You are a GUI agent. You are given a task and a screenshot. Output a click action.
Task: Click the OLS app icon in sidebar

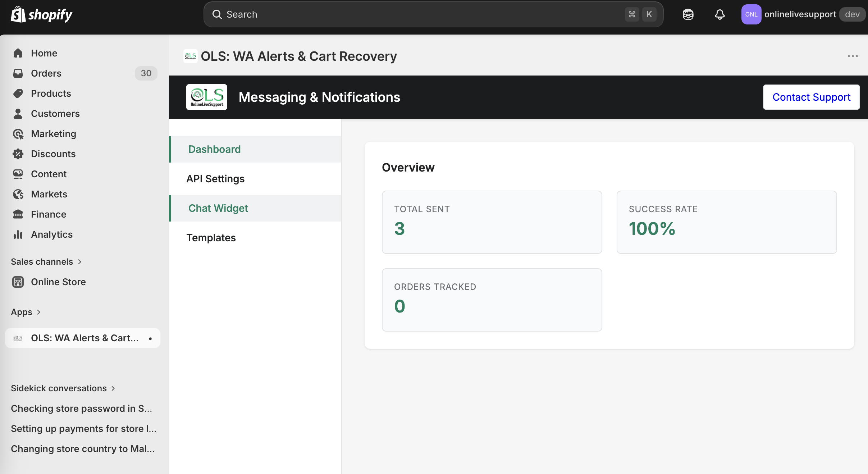coord(18,338)
